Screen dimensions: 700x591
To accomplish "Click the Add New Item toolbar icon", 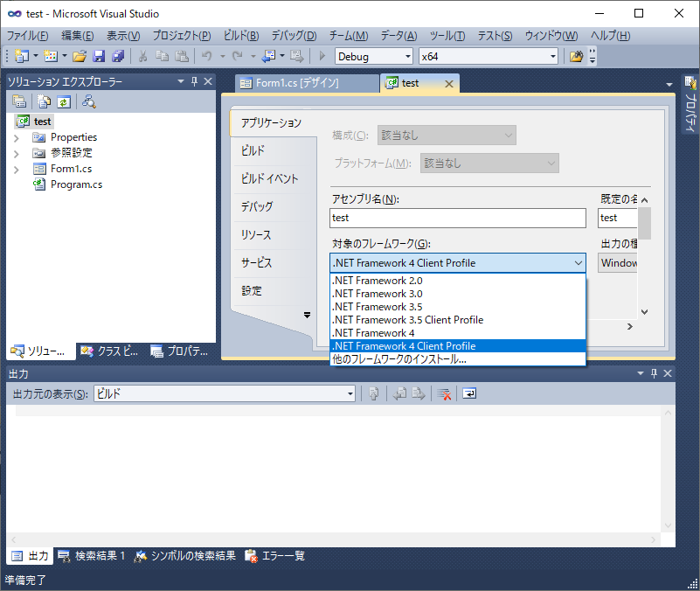I will (x=51, y=56).
